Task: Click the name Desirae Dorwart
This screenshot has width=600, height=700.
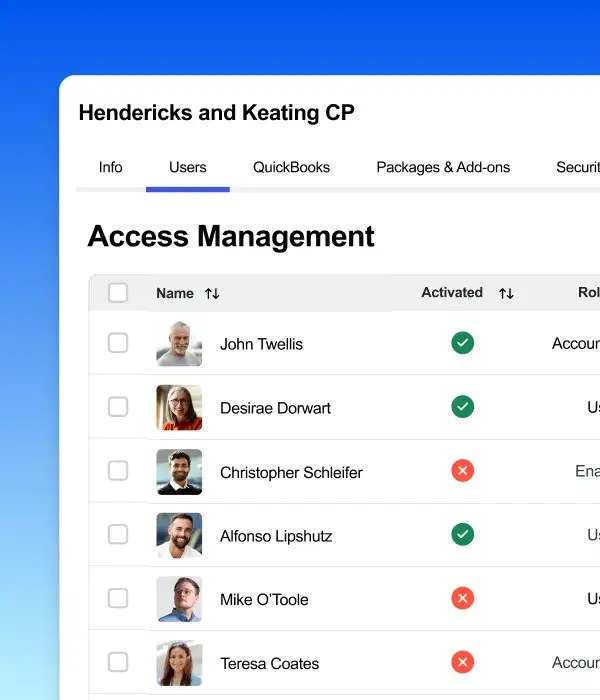Action: [275, 408]
